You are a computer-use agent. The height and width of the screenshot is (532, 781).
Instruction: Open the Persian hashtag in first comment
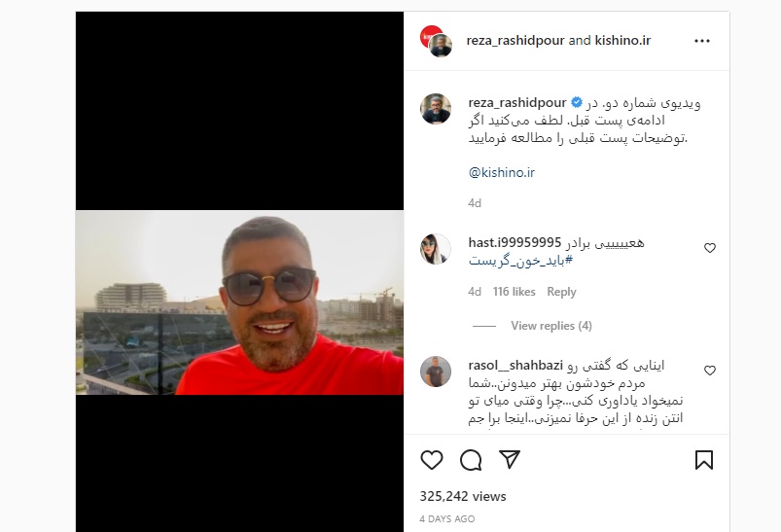[520, 261]
